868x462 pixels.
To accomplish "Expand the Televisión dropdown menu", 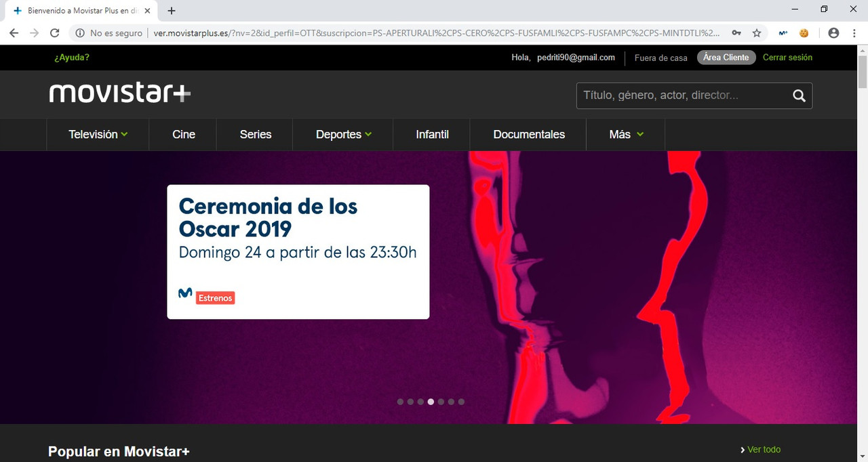I will [98, 134].
